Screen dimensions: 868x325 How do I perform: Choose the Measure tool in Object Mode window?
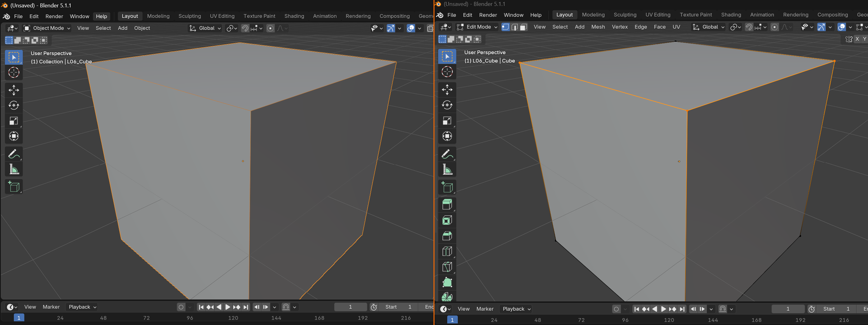coord(14,169)
